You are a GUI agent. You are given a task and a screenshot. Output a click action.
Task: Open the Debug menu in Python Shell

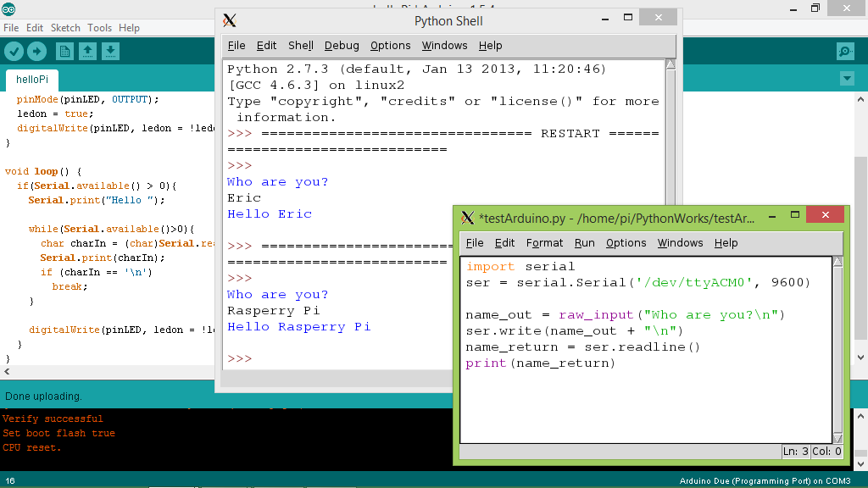[x=342, y=46]
